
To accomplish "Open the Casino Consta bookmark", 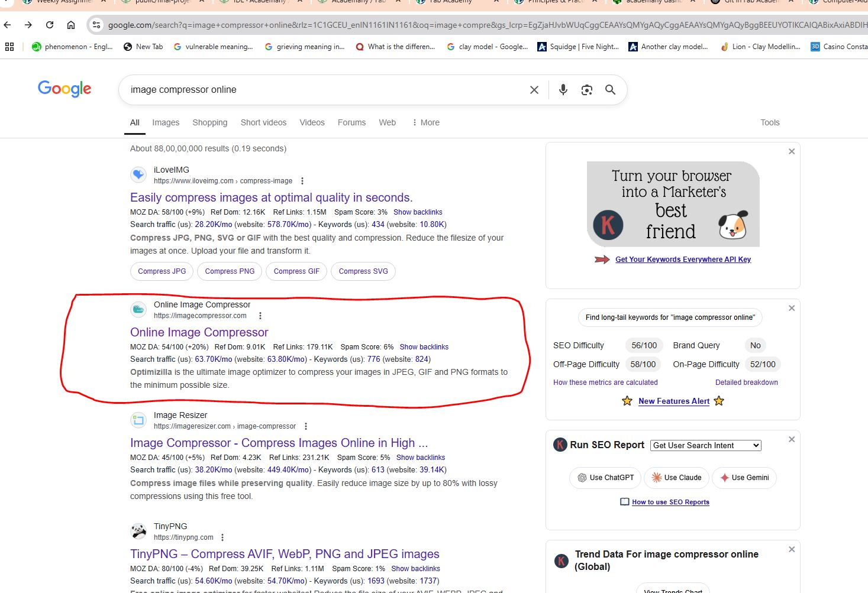I will 839,47.
